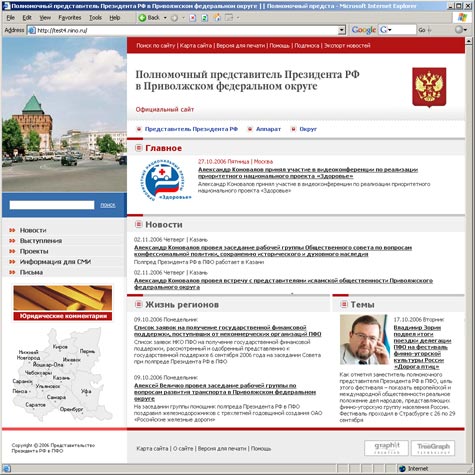Viewport: 475px width, 475px height.
Task: Click the поиск search button link
Action: click(108, 205)
